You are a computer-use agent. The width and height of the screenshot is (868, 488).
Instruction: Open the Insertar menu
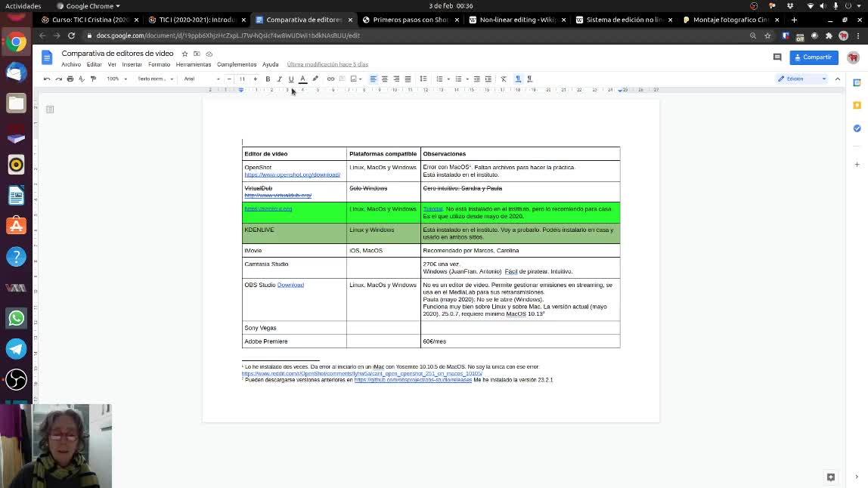point(132,64)
